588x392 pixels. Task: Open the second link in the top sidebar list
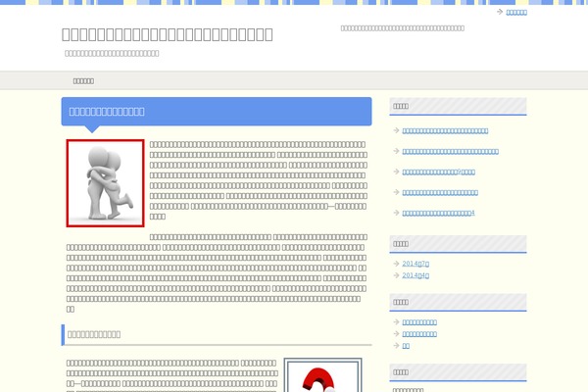[451, 152]
